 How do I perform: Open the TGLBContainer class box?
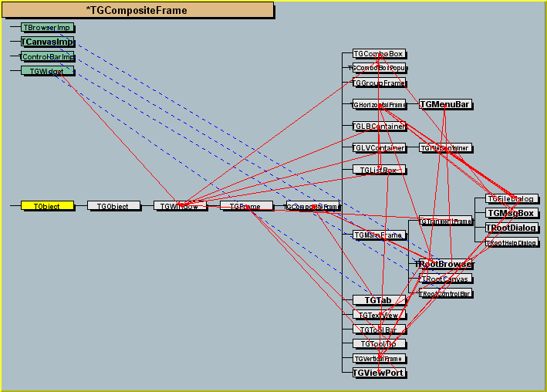click(x=378, y=126)
